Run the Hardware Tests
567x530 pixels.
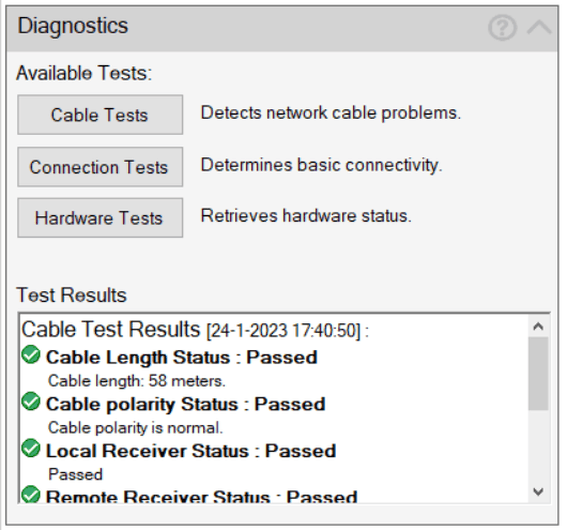tap(100, 218)
